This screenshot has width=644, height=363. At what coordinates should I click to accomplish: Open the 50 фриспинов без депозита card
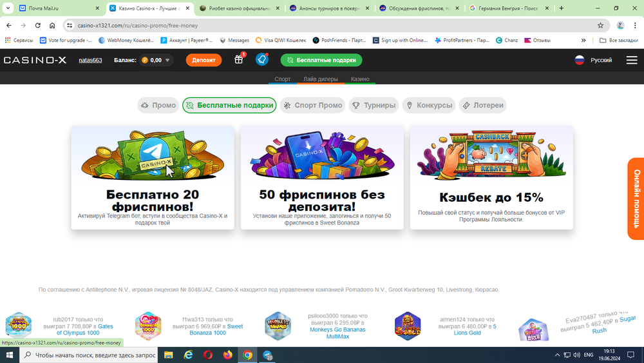click(x=322, y=177)
